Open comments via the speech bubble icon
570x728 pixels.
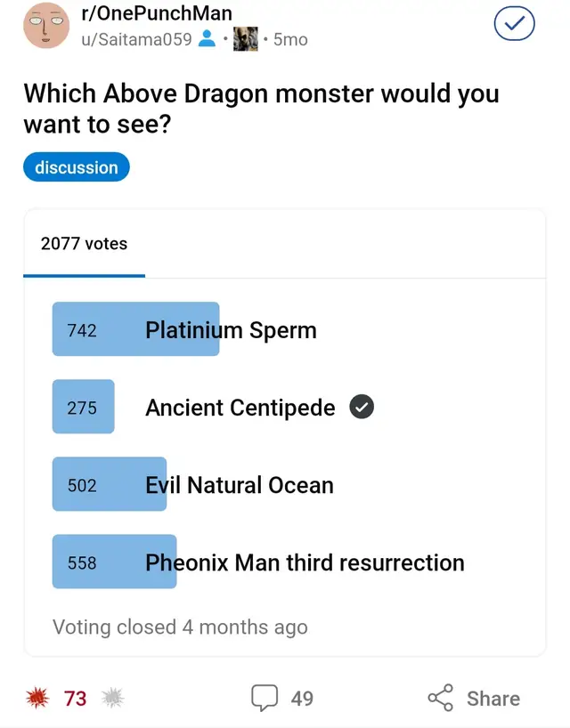point(264,699)
